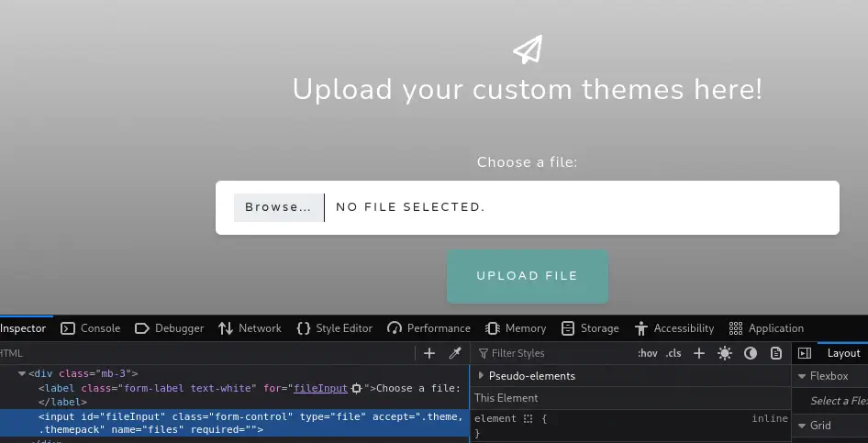Collapse the Flexbox section

click(802, 376)
